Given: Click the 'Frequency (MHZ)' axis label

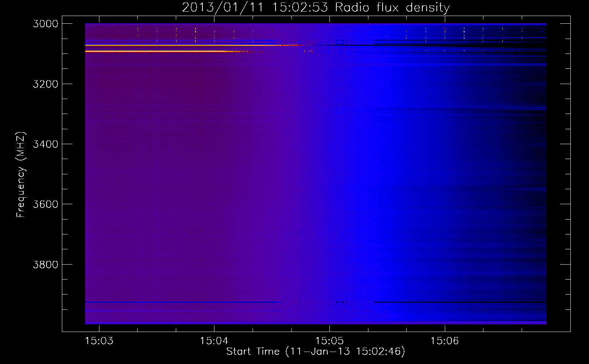Looking at the screenshot, I should [21, 175].
